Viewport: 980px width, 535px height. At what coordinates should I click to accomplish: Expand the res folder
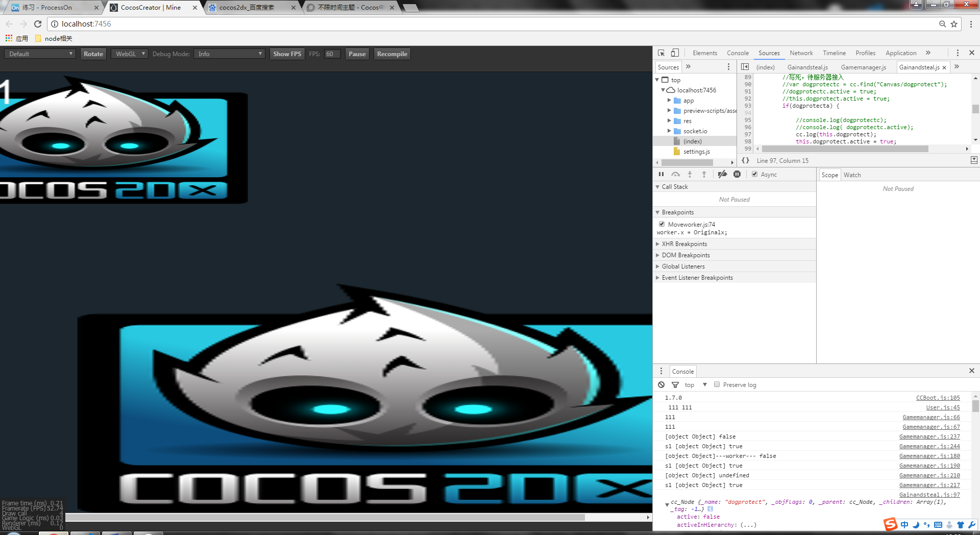coord(669,121)
